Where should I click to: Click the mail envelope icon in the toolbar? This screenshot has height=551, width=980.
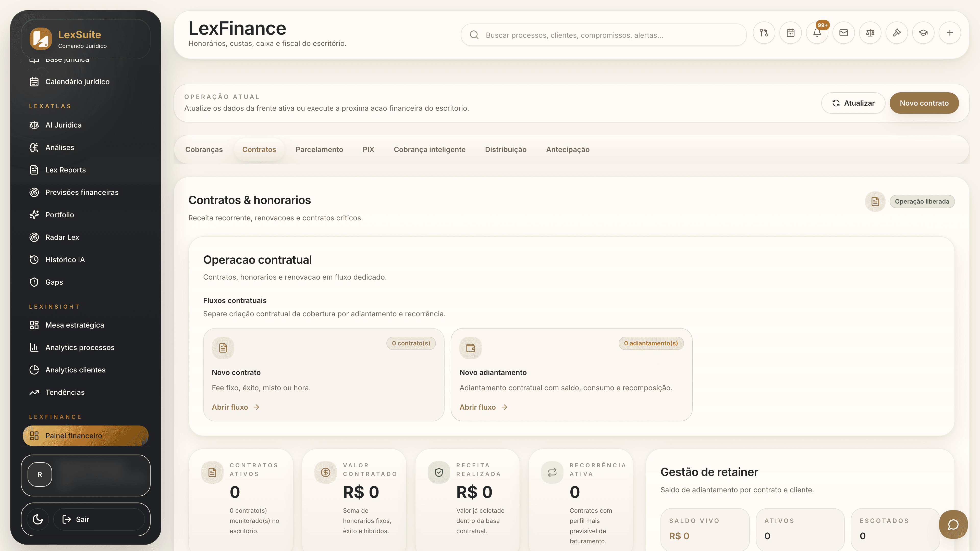tap(843, 33)
